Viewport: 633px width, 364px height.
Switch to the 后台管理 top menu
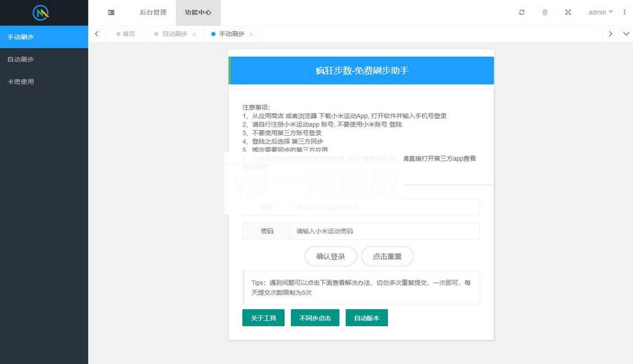coord(153,13)
